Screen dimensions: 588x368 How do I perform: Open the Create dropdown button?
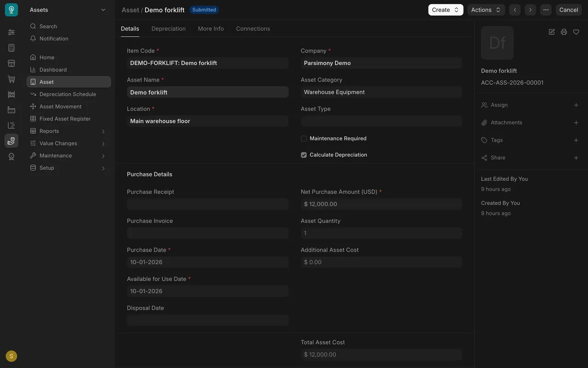[446, 10]
